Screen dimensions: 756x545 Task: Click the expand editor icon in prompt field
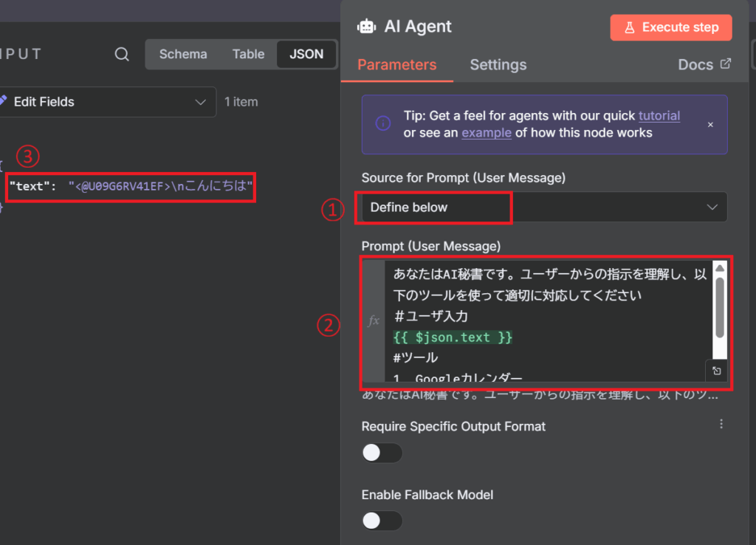(716, 371)
